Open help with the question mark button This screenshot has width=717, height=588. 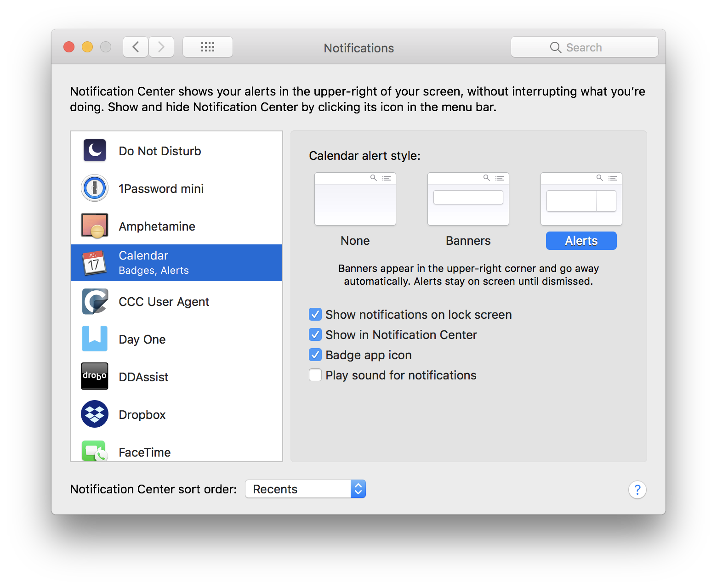pos(637,490)
